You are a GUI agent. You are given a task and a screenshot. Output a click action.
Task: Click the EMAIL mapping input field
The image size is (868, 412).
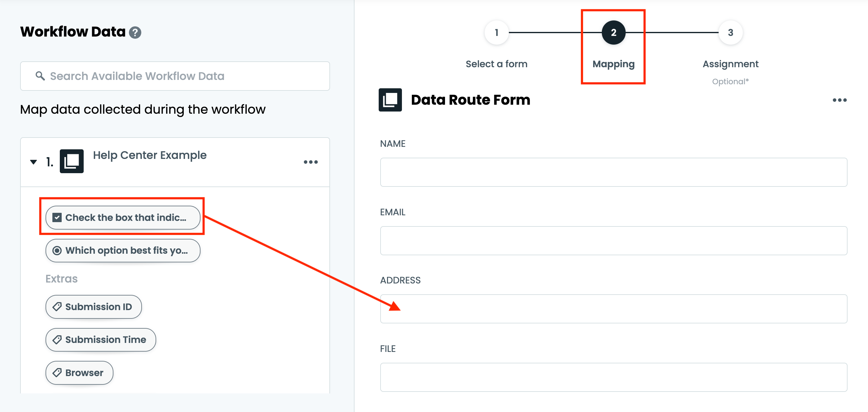point(613,240)
